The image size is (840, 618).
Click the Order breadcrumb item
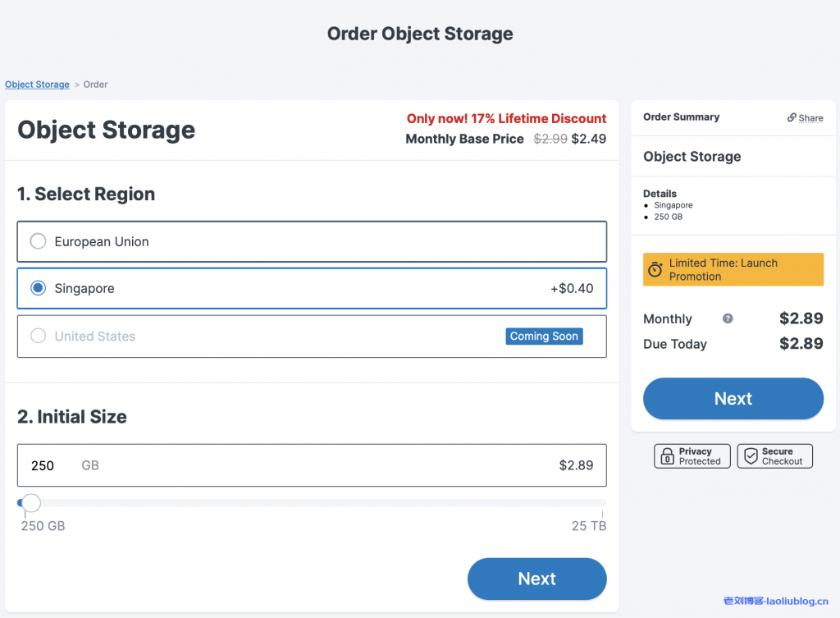coord(95,85)
